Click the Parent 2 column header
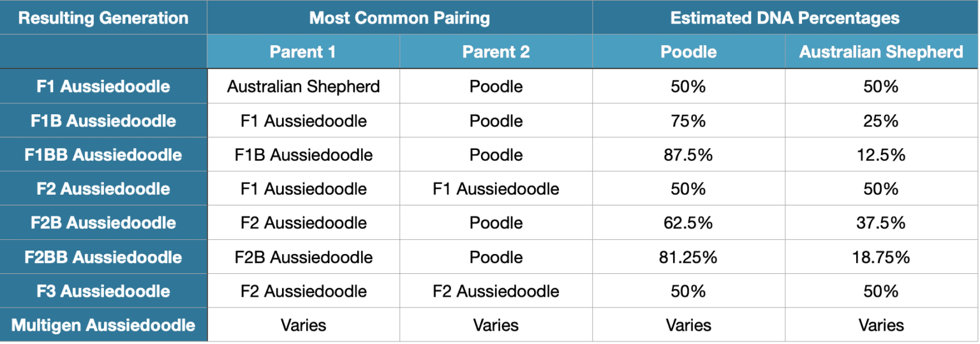The image size is (980, 344). pyautogui.click(x=496, y=52)
